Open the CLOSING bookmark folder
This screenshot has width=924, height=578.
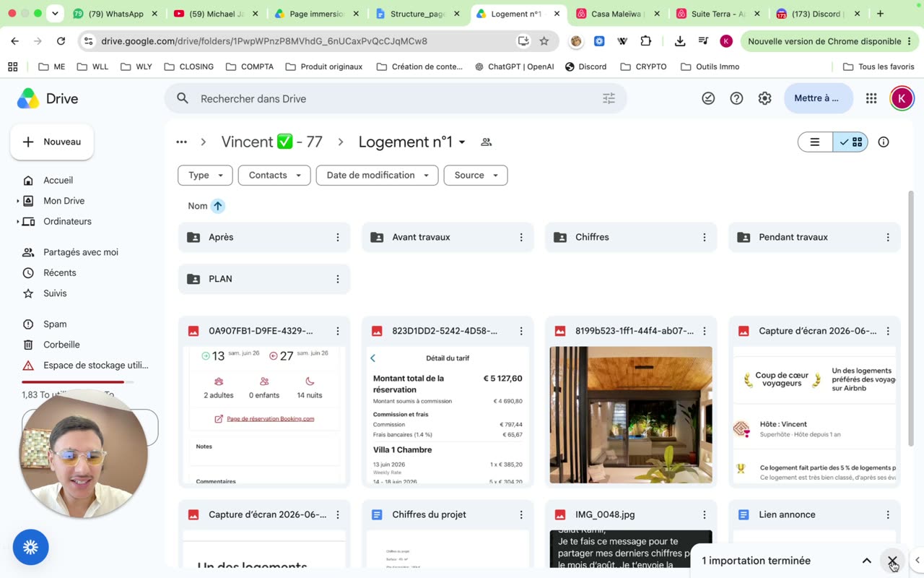pos(188,66)
